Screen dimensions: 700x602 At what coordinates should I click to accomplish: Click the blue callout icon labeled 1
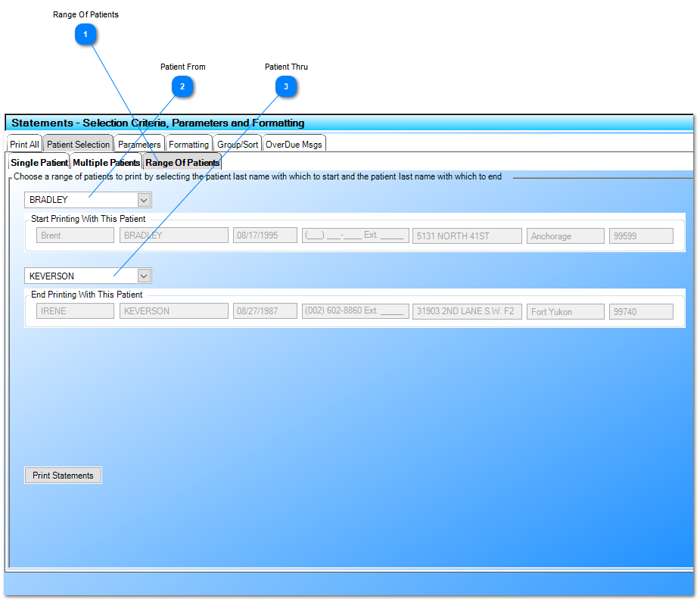86,34
